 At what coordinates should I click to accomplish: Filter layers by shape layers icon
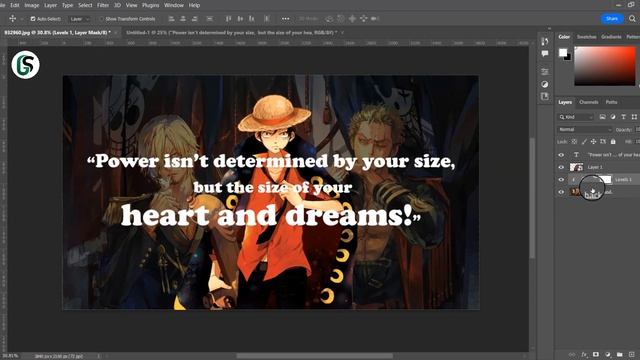634,117
